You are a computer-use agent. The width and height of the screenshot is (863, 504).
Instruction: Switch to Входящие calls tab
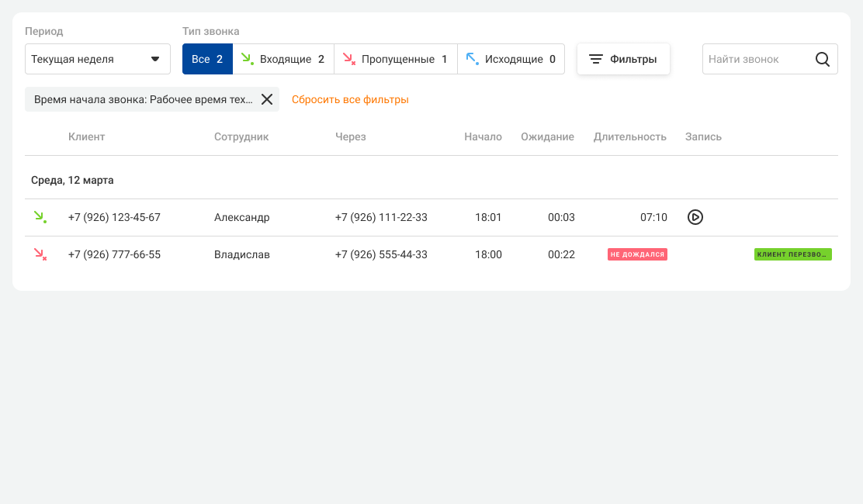click(283, 59)
